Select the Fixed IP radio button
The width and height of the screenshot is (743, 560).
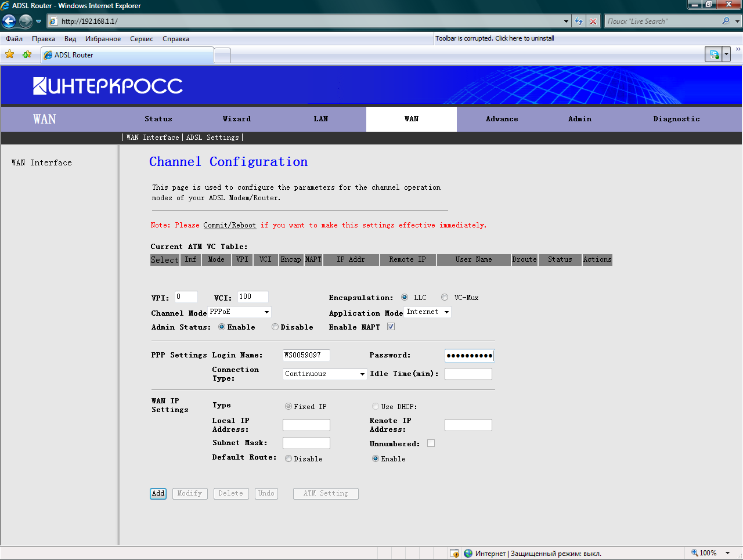coord(288,407)
